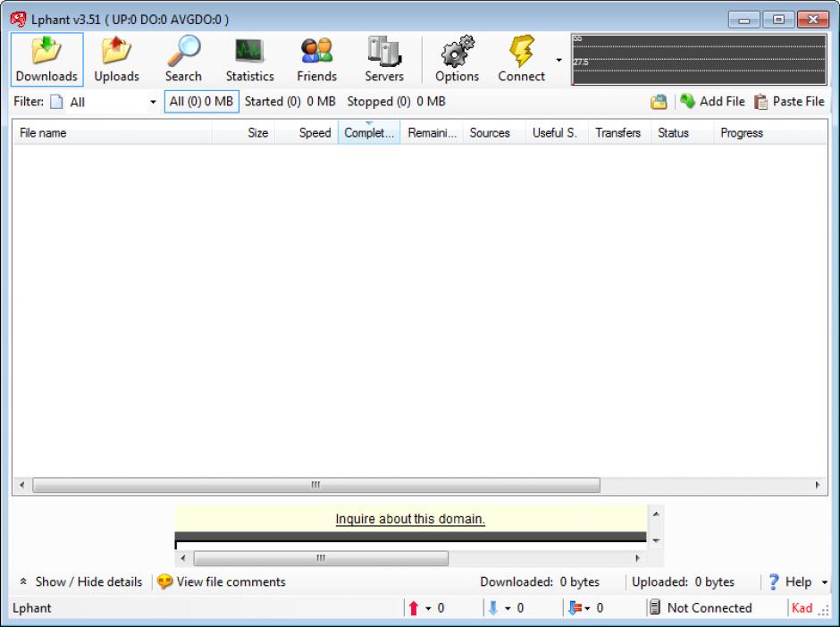
Task: Open the Statistics monitor view
Action: tap(249, 60)
